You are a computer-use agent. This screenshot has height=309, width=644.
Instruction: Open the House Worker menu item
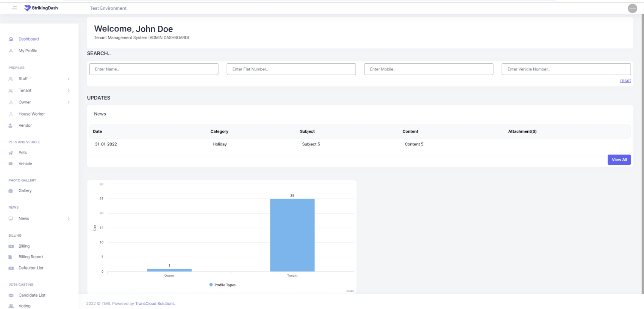(31, 114)
